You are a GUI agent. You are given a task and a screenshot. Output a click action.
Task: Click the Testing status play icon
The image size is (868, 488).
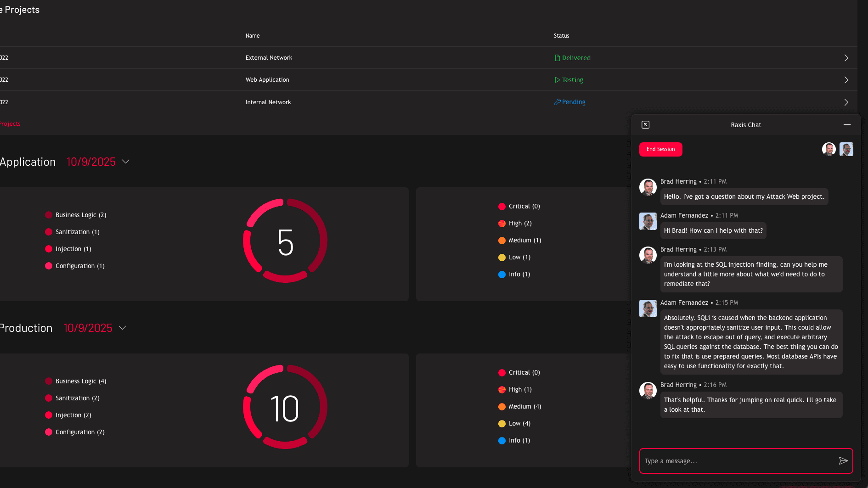[557, 80]
